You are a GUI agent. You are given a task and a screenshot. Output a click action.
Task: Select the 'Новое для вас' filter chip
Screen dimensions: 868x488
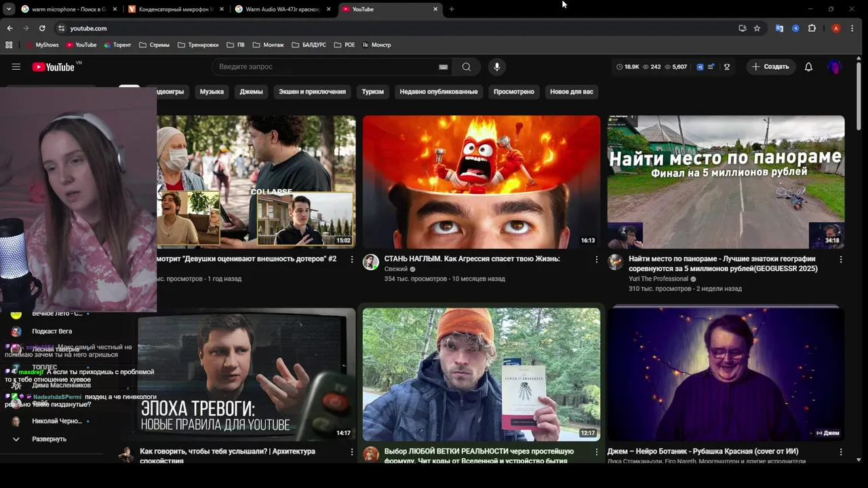pyautogui.click(x=572, y=91)
